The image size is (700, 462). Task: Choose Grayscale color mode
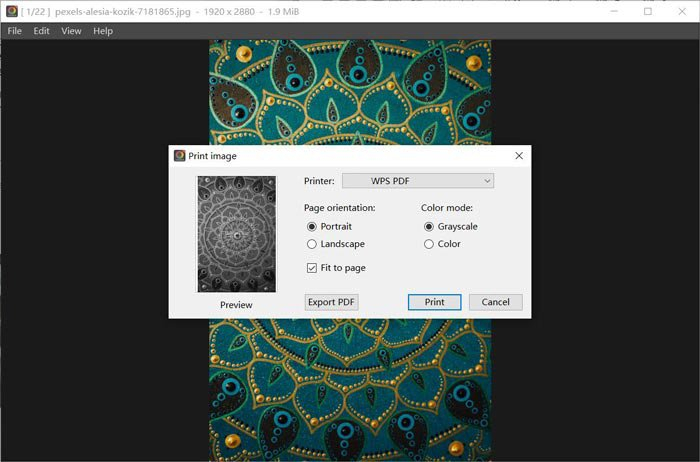coord(429,227)
